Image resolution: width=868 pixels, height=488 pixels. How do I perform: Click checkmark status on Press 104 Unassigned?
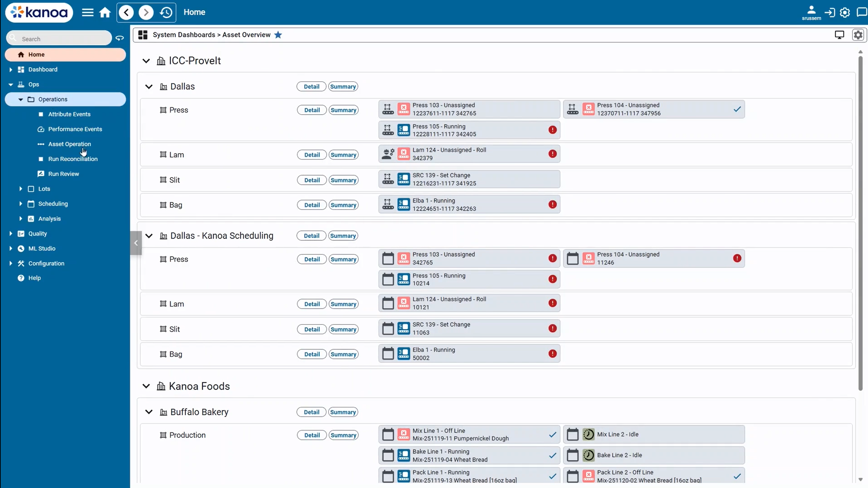[x=737, y=109]
